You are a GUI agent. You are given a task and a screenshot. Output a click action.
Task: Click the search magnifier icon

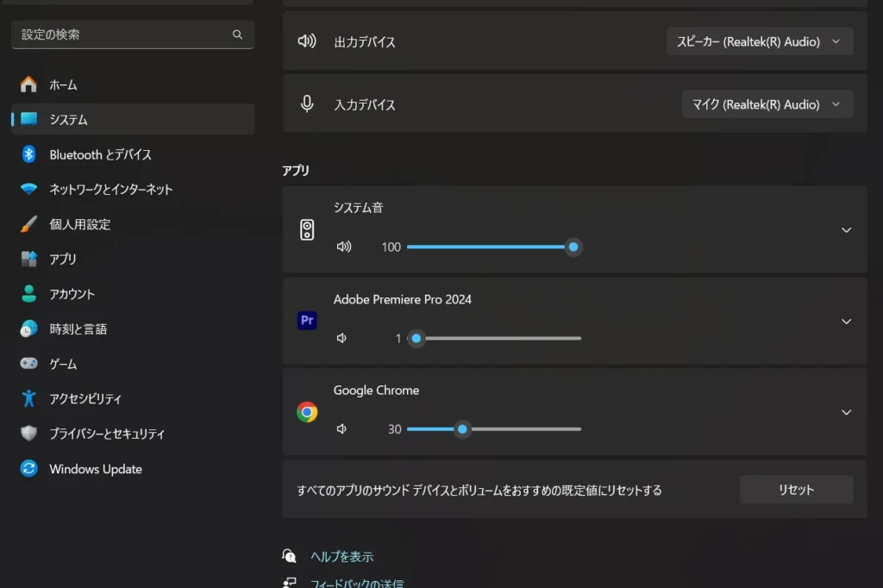pyautogui.click(x=237, y=34)
